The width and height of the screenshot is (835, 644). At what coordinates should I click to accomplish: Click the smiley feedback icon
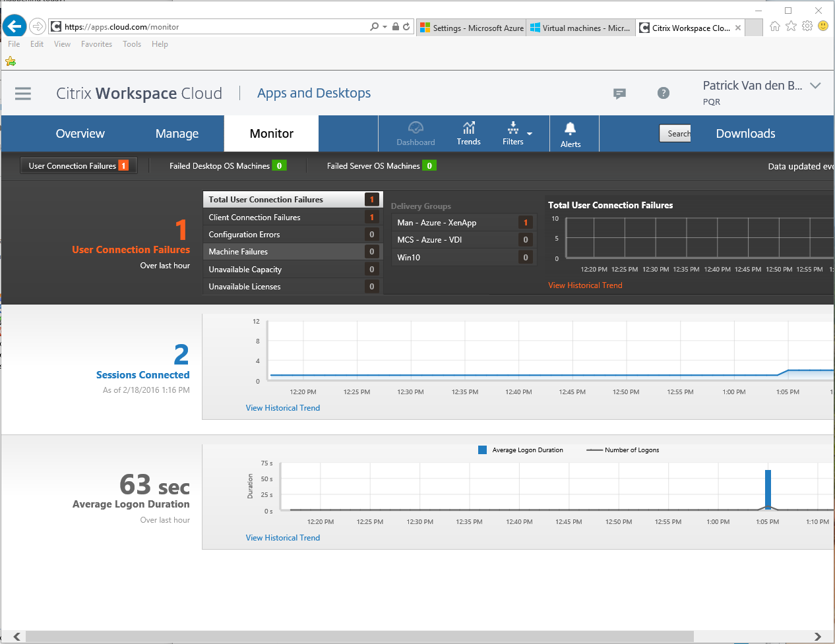tap(823, 26)
